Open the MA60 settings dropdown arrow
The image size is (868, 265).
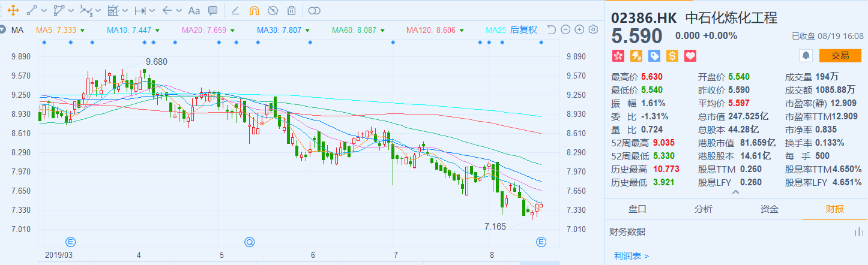tap(382, 31)
